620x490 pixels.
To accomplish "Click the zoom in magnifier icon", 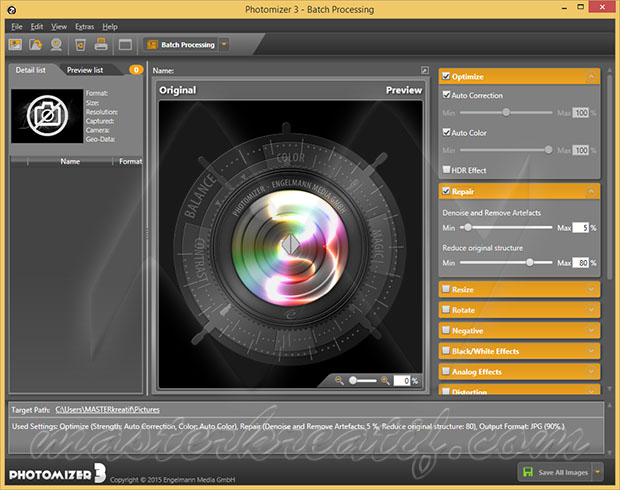I will [x=385, y=380].
